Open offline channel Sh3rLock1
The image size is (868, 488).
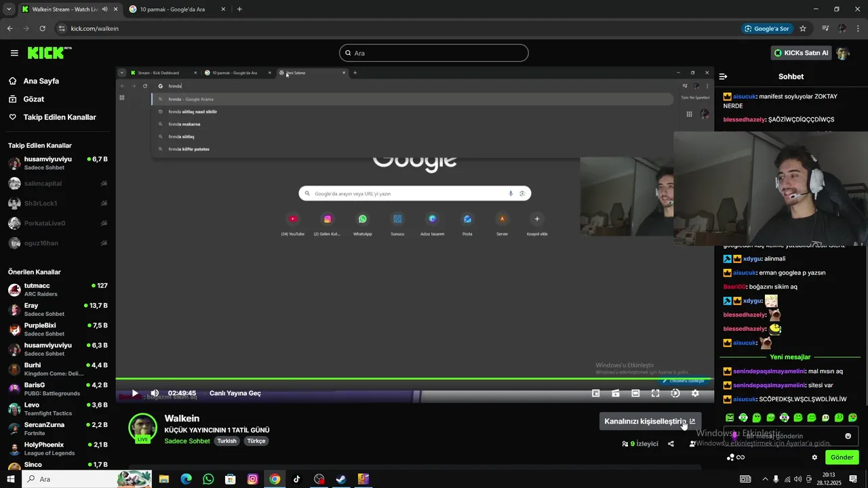point(58,203)
